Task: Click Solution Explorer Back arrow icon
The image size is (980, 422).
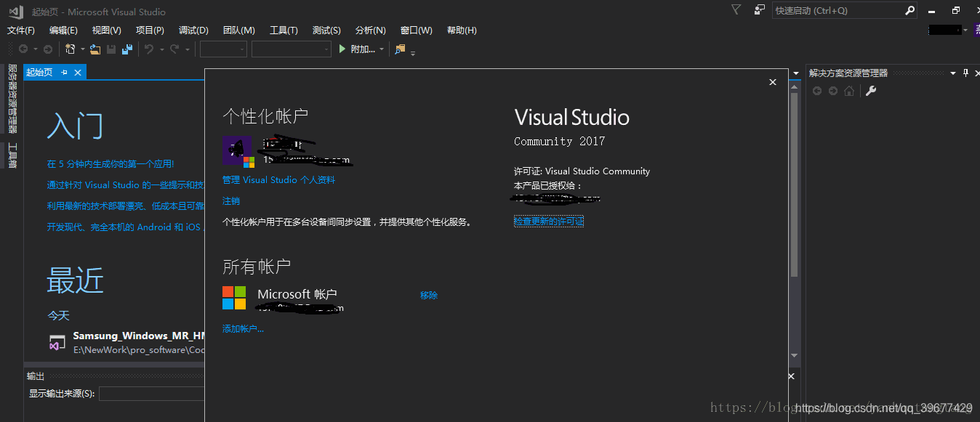Action: (x=817, y=91)
